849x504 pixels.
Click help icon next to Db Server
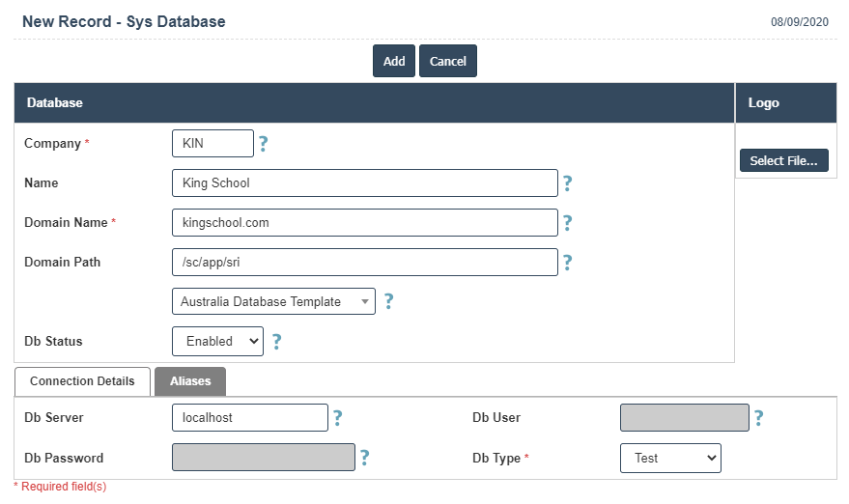(338, 418)
